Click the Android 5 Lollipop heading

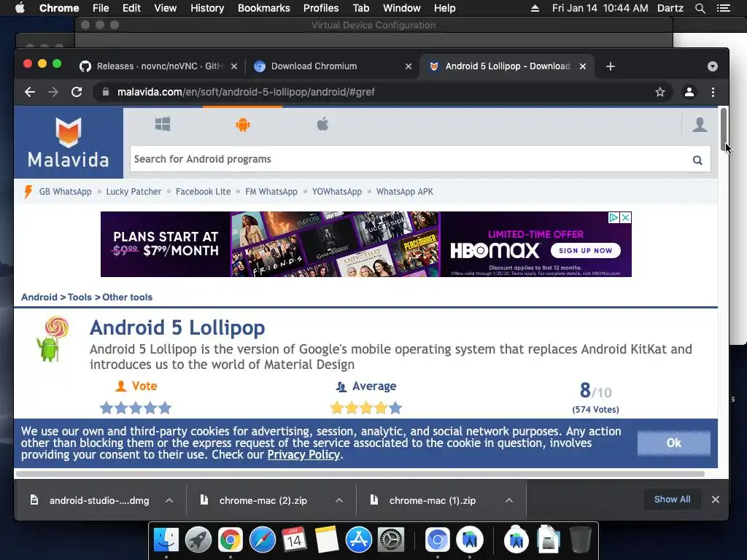coord(177,327)
